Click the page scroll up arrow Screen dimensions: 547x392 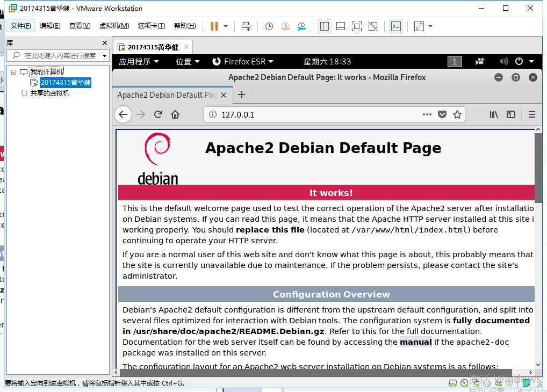(x=538, y=129)
